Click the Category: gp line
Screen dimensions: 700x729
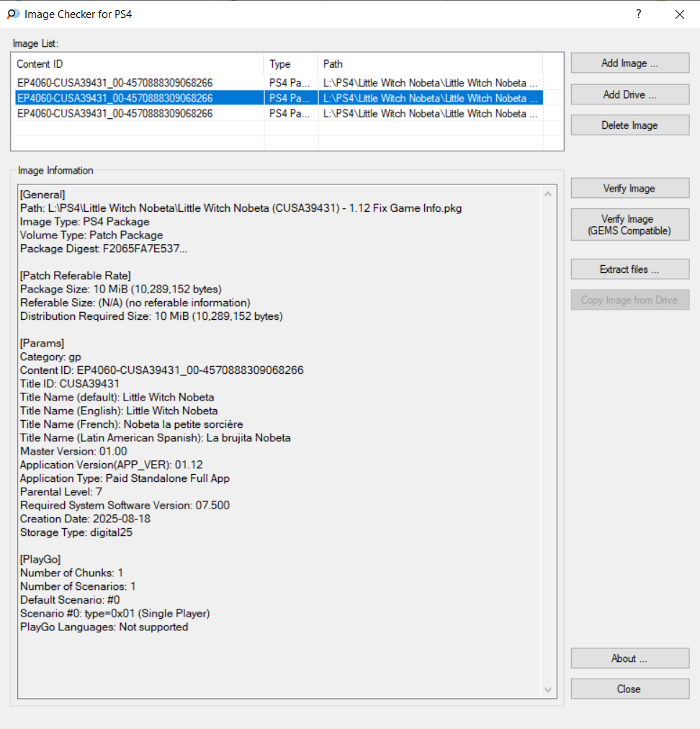pos(50,357)
